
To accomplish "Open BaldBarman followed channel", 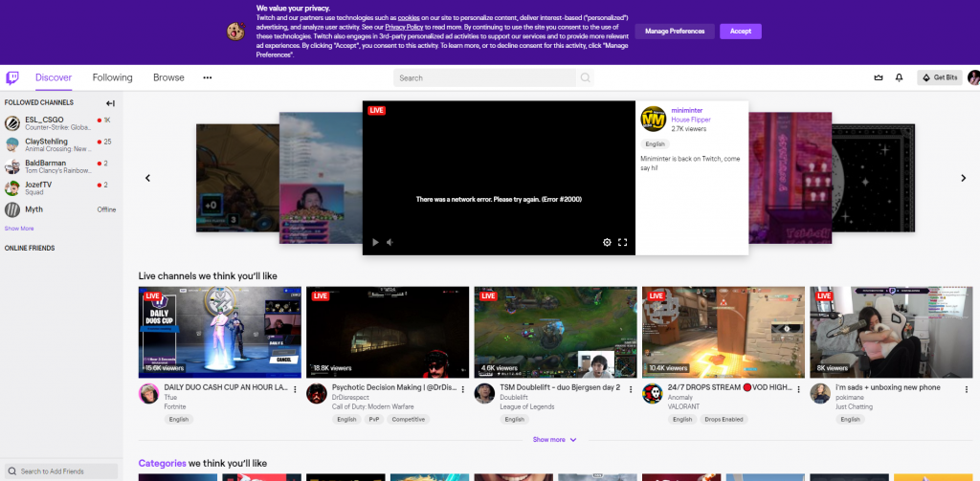I will [61, 166].
